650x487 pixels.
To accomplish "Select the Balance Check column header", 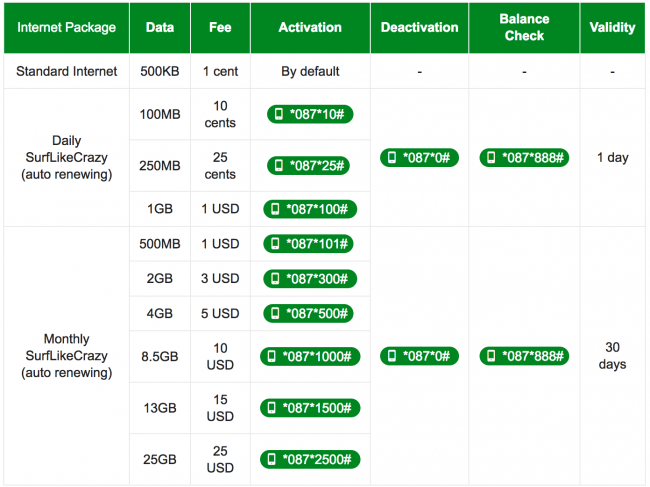I will (524, 28).
